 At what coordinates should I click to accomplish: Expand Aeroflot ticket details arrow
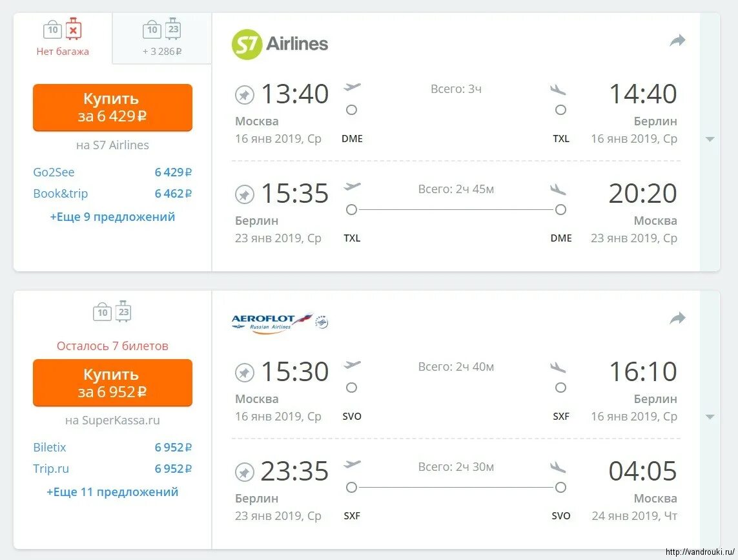[x=710, y=417]
